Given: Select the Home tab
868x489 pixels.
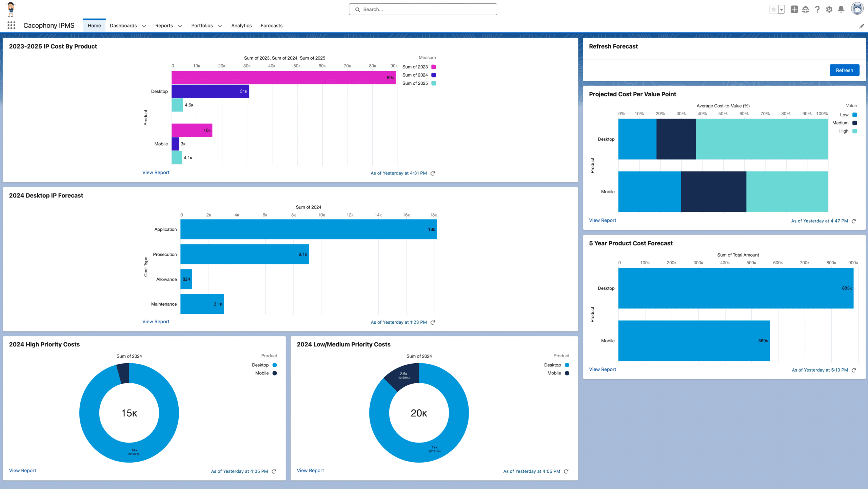Looking at the screenshot, I should (94, 25).
